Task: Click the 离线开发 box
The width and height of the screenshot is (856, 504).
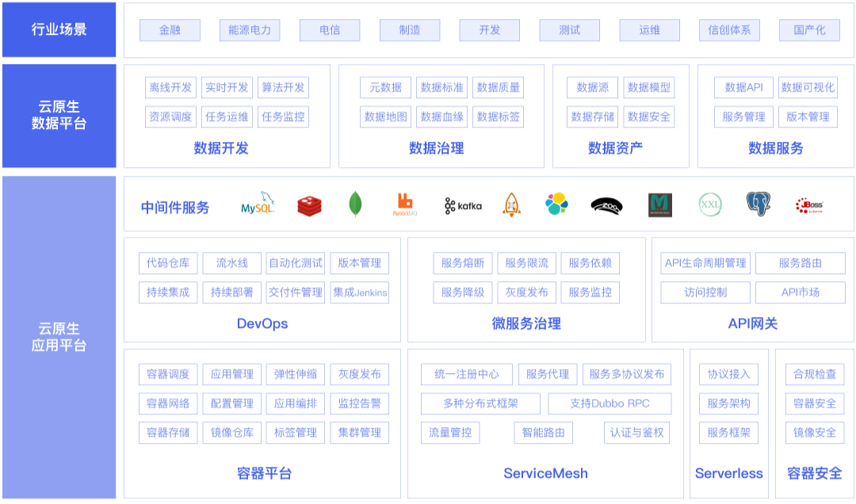Action: 170,87
